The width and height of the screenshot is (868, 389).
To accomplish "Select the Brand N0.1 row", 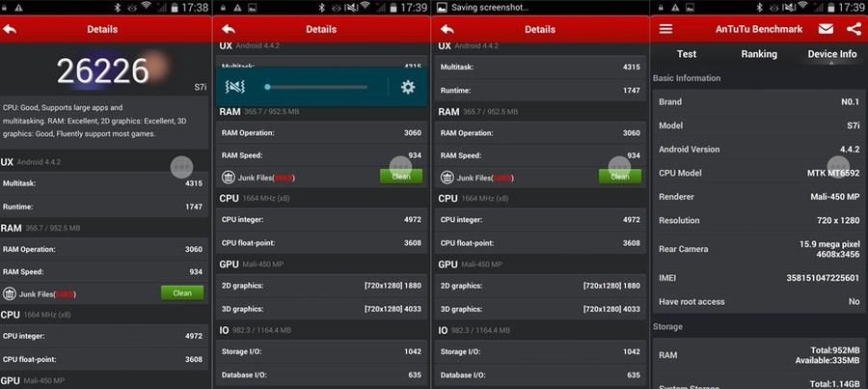I will pos(759,102).
